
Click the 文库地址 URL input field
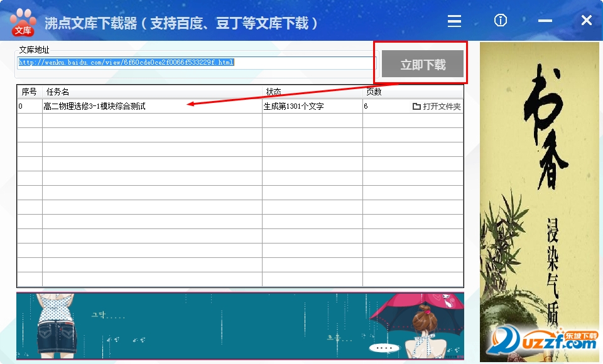point(196,63)
